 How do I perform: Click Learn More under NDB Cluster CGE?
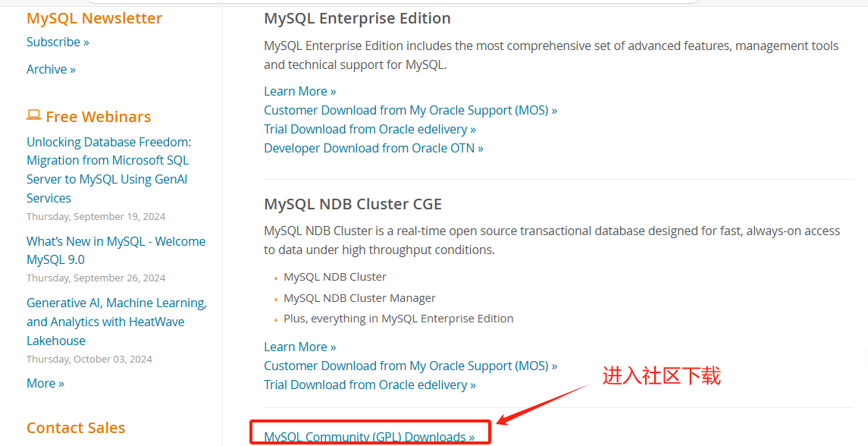pyautogui.click(x=300, y=347)
